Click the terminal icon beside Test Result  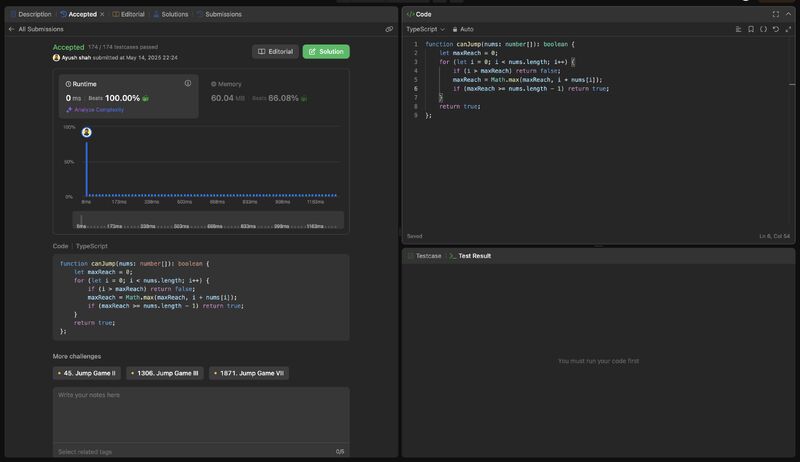click(452, 256)
